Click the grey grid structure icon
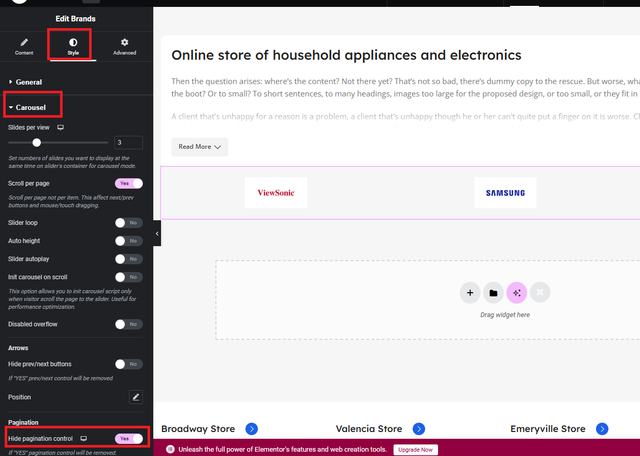The width and height of the screenshot is (640, 456). tap(540, 293)
